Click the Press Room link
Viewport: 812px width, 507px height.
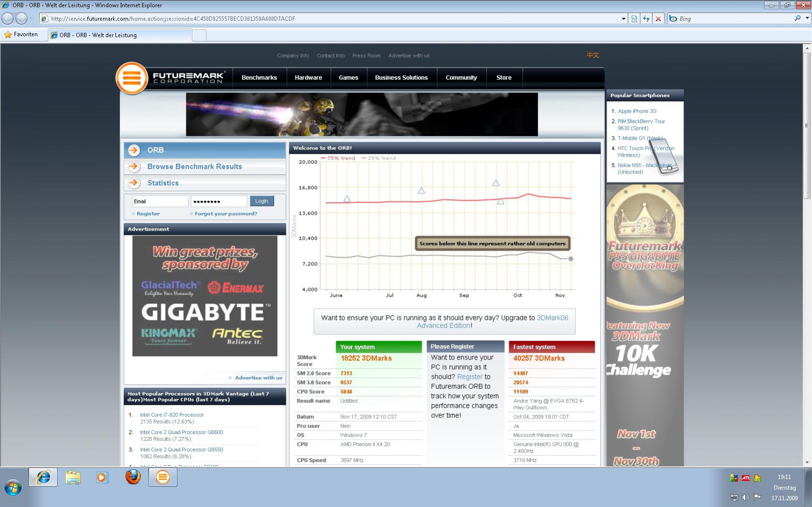(x=367, y=56)
